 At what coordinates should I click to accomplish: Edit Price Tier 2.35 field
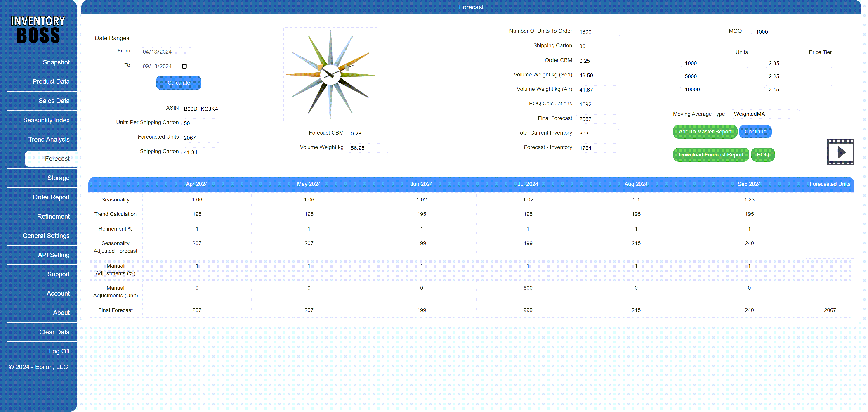(x=799, y=63)
